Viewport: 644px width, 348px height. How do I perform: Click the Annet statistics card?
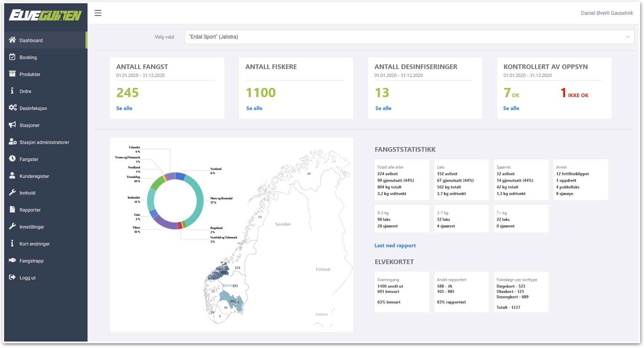(581, 179)
